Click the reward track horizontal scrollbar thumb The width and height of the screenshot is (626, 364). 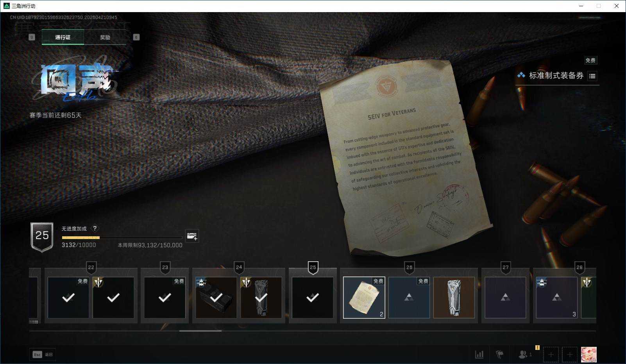(x=200, y=331)
